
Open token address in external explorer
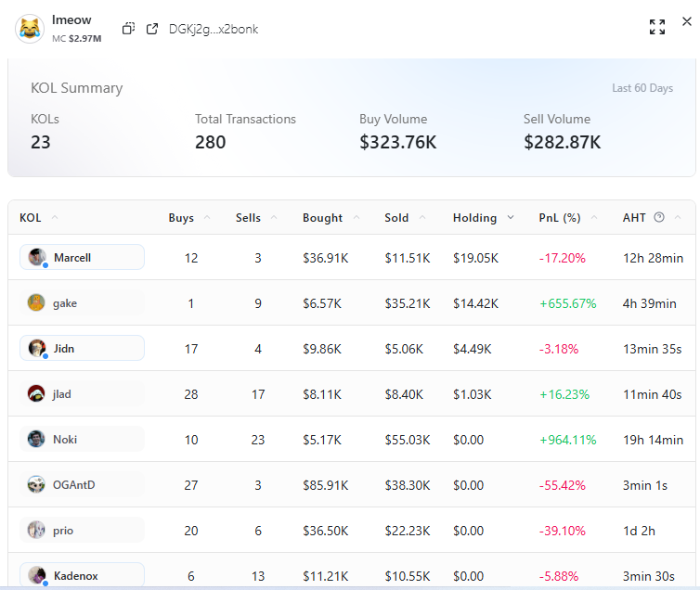click(x=152, y=29)
